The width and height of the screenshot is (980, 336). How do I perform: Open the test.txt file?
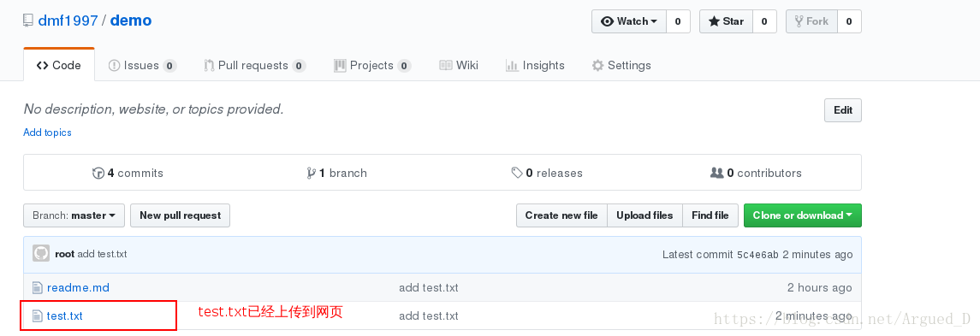[x=64, y=316]
